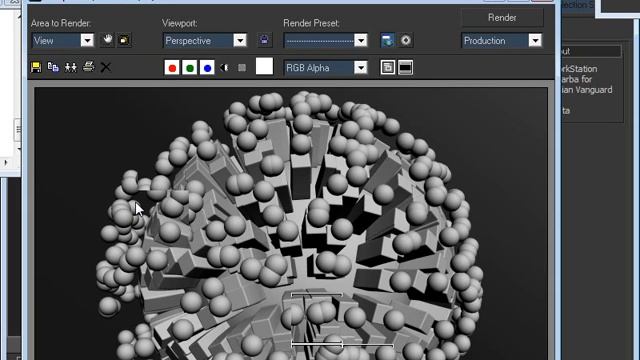The image size is (640, 360).
Task: Click the Clear image X icon
Action: click(106, 67)
